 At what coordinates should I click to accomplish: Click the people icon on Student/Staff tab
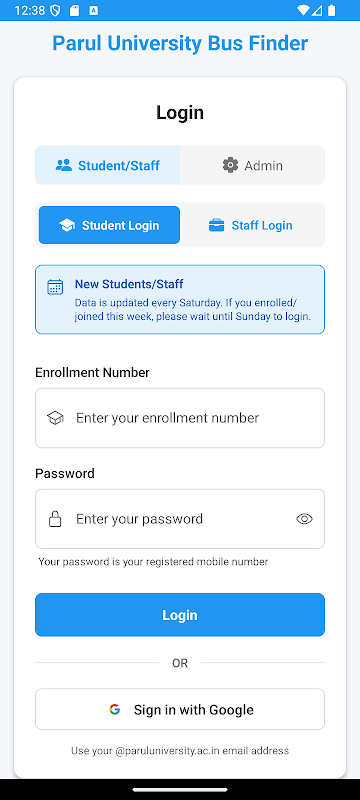tap(64, 165)
